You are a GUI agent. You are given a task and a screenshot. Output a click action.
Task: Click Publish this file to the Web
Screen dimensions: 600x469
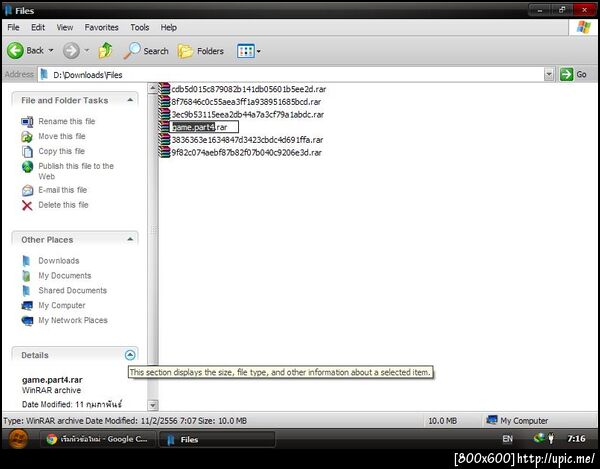coord(76,171)
